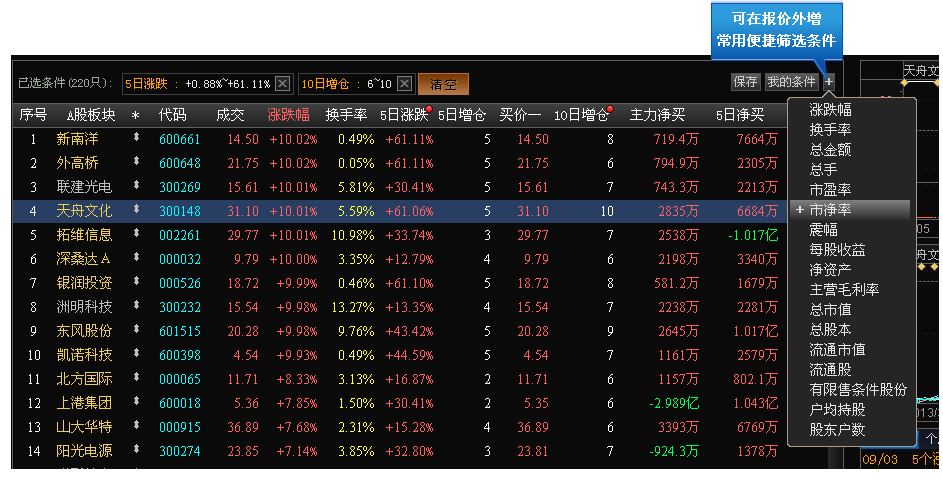
Task: Select 股东户数 in the menu
Action: [x=838, y=429]
